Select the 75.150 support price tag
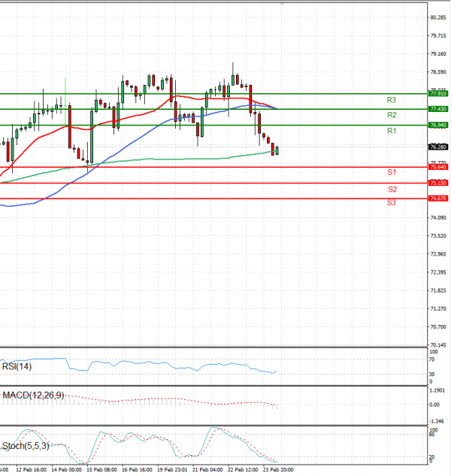The width and height of the screenshot is (451, 476). point(438,183)
